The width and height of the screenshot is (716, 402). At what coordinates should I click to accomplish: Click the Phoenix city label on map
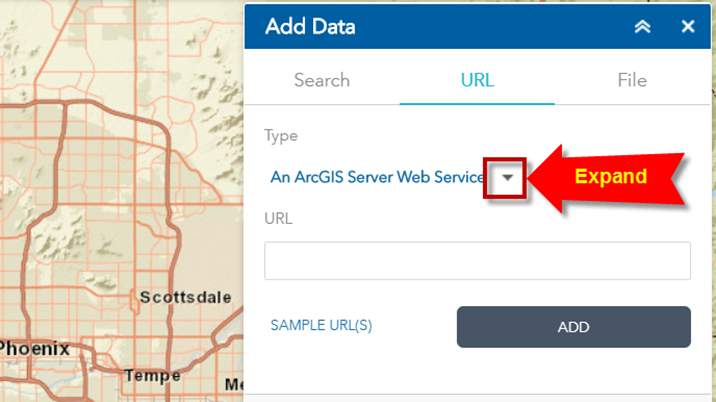point(35,349)
